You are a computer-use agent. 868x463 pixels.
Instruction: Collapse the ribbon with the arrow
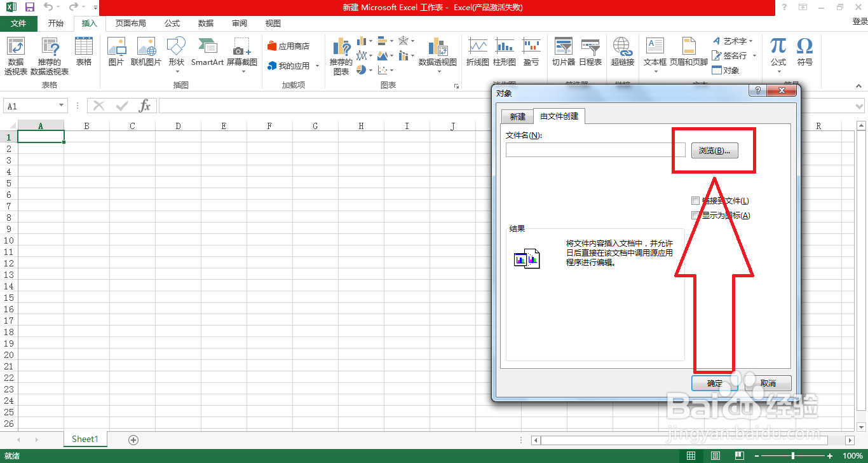pyautogui.click(x=860, y=85)
